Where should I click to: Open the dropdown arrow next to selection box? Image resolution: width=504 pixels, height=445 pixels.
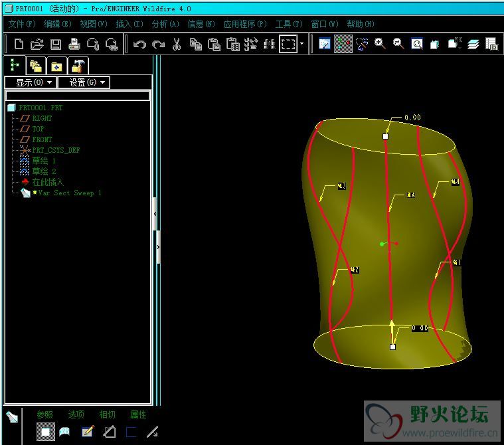click(301, 44)
